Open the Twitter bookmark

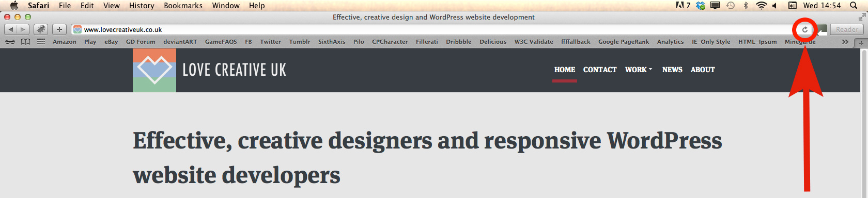click(x=270, y=42)
